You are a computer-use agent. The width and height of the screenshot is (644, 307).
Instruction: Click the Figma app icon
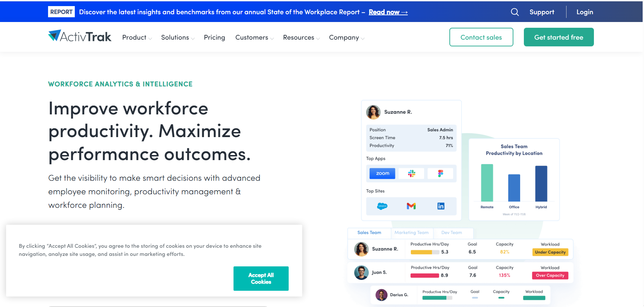pyautogui.click(x=440, y=173)
